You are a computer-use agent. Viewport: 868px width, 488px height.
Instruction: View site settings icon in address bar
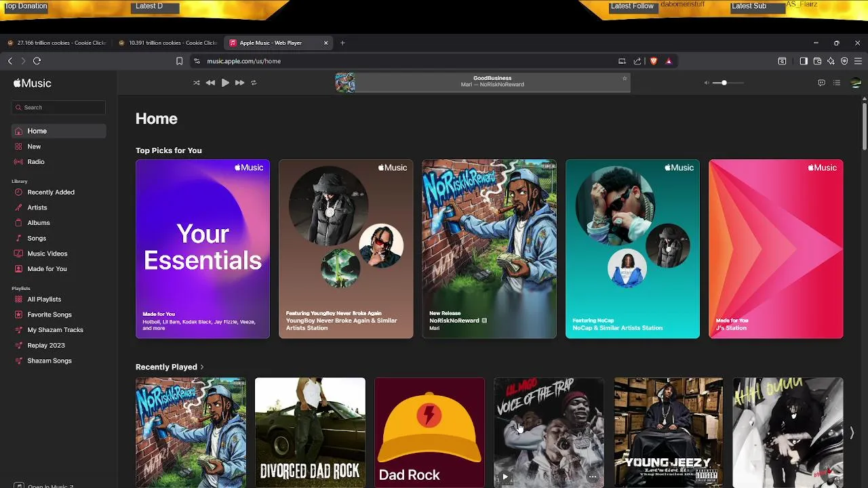click(x=197, y=61)
